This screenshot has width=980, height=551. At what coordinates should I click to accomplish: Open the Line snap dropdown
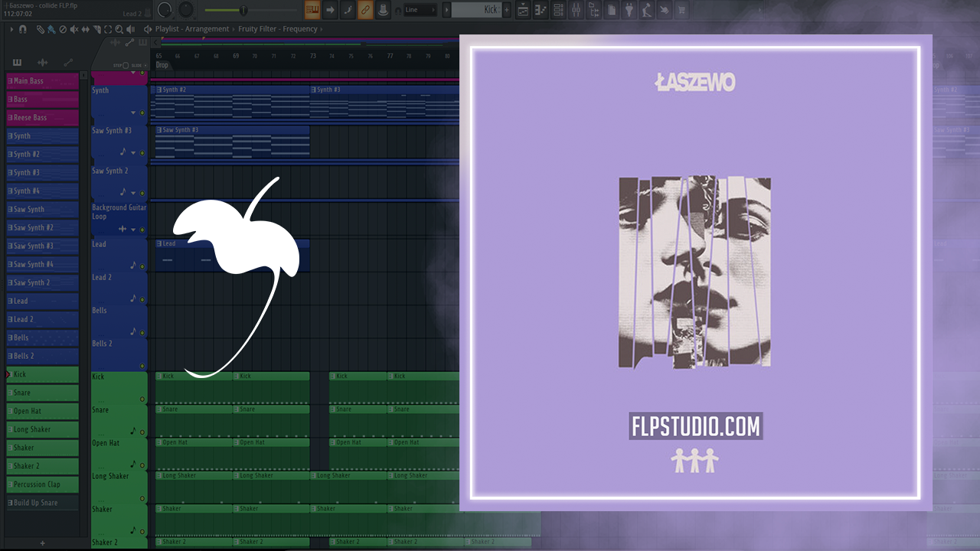[420, 10]
